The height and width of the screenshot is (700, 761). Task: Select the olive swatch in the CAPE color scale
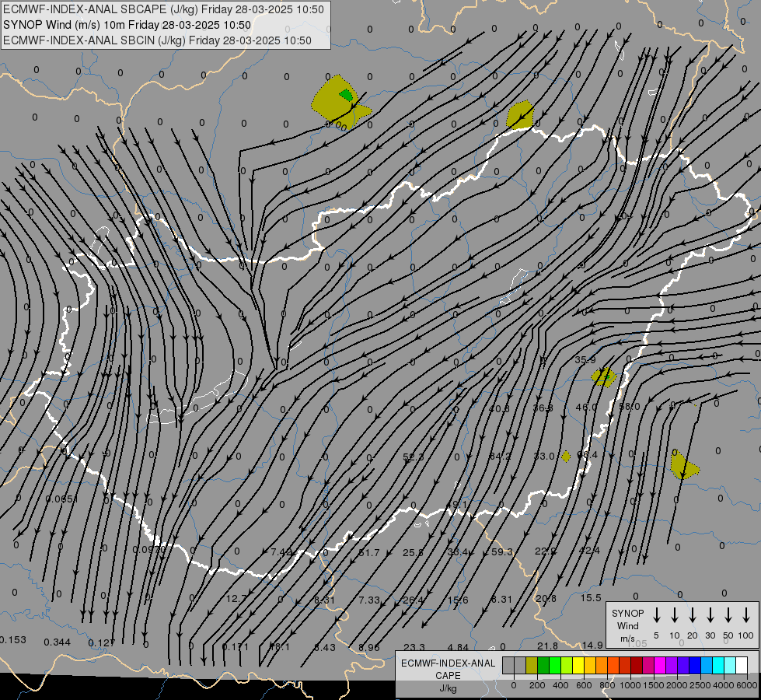[532, 666]
